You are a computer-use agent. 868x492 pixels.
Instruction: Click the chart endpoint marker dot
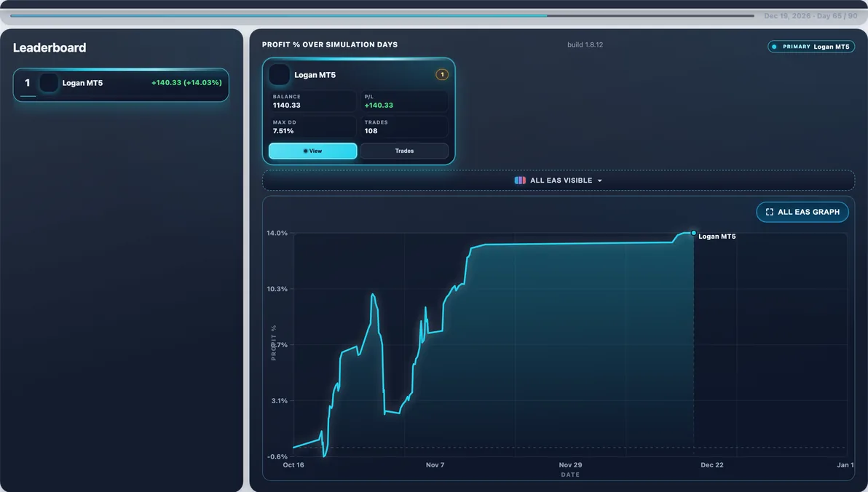coord(694,233)
